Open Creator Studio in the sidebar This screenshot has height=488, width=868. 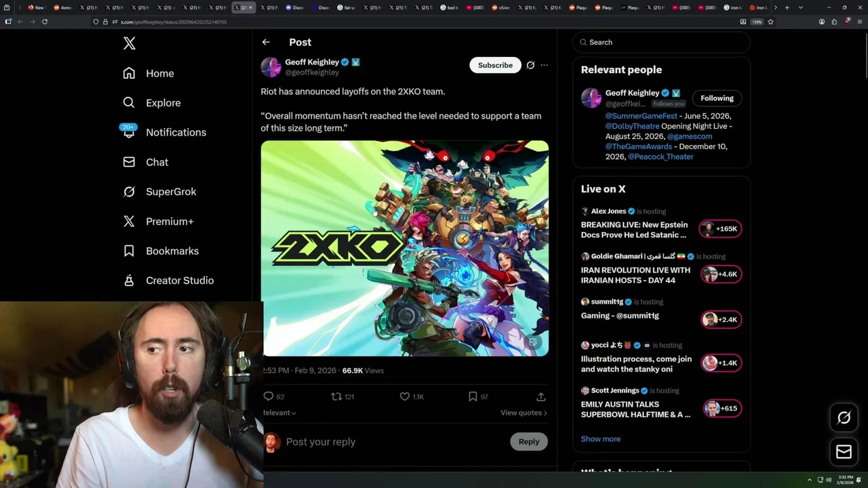(168, 281)
